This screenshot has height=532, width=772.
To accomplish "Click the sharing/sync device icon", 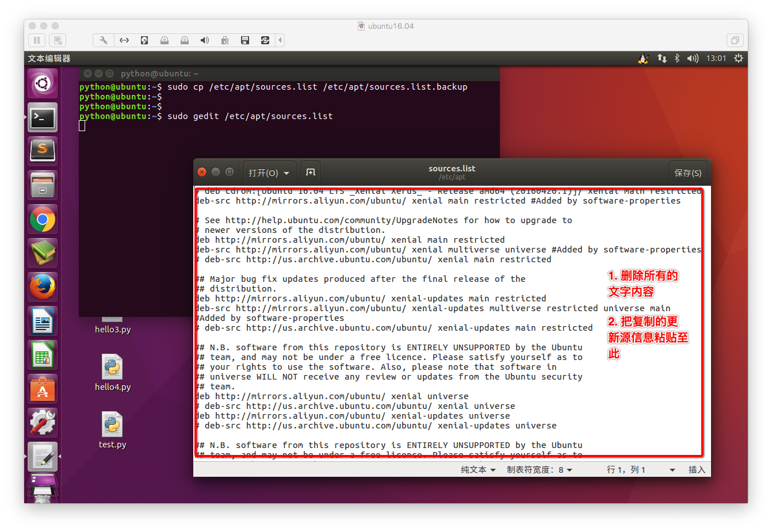I will coord(265,40).
